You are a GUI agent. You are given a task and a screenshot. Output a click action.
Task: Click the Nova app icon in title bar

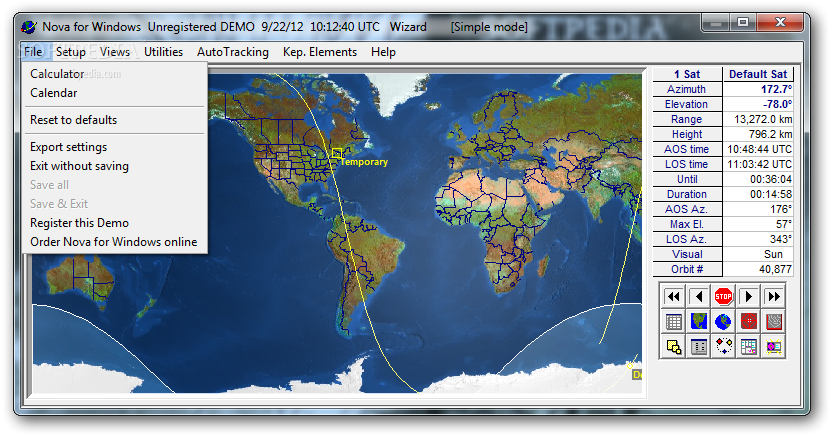[x=29, y=26]
